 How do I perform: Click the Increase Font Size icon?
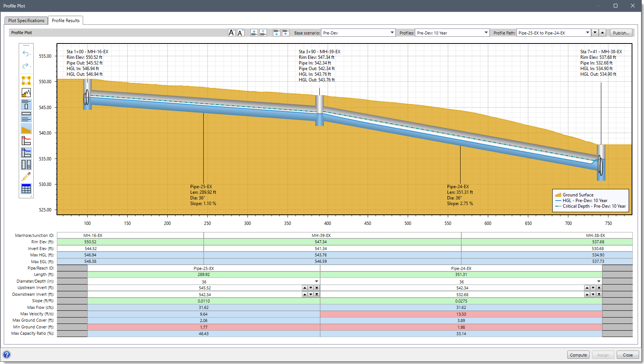click(x=232, y=33)
